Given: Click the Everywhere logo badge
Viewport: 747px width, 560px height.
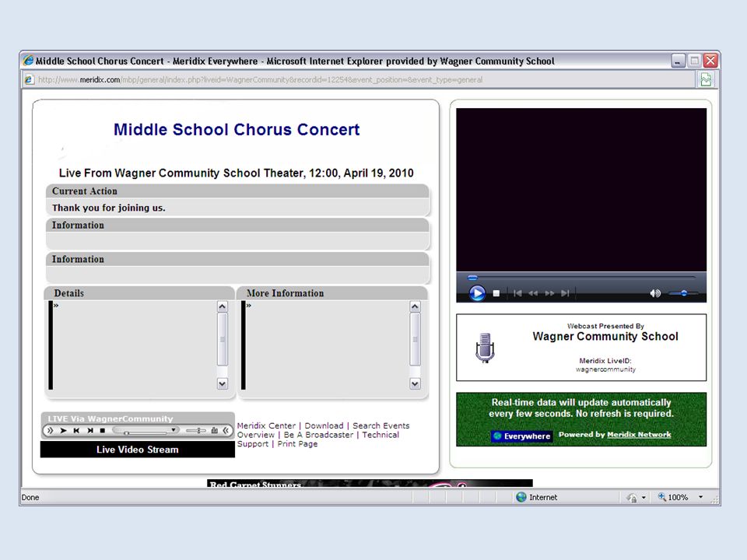Looking at the screenshot, I should pos(522,436).
